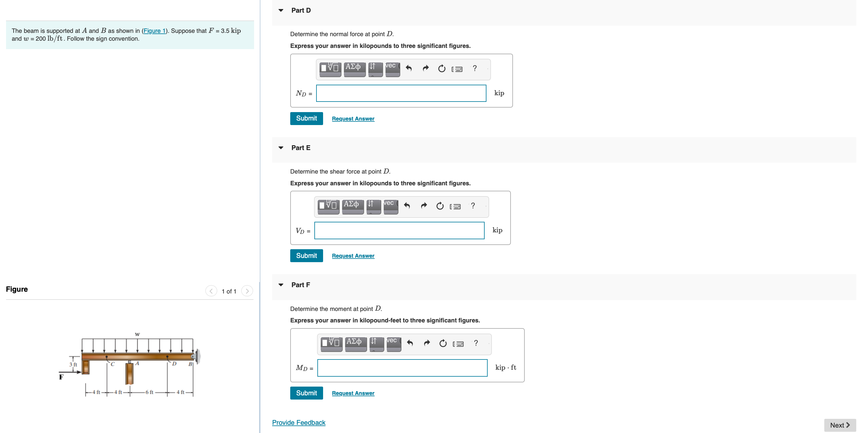This screenshot has width=868, height=433.
Task: Click Request Answer link in Part E
Action: (x=353, y=255)
